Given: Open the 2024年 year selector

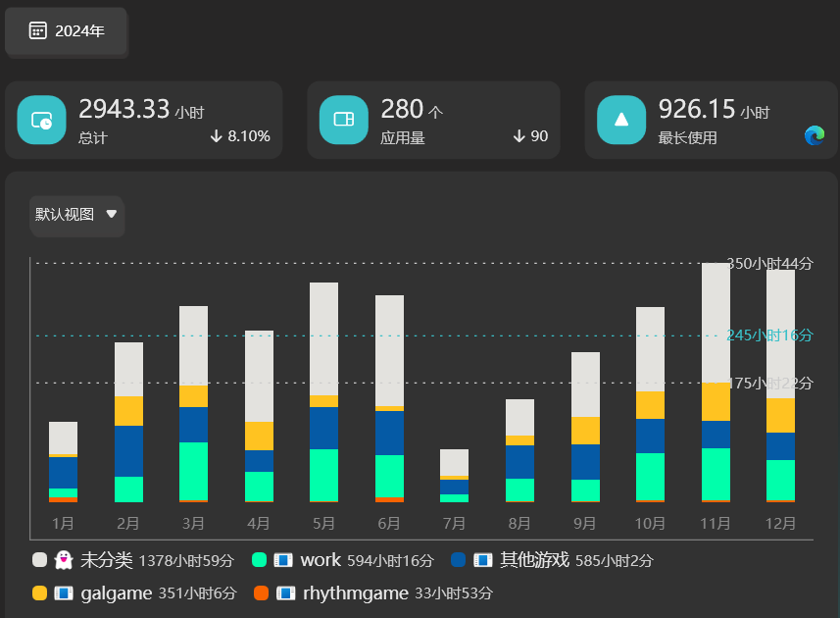Looking at the screenshot, I should click(x=67, y=31).
